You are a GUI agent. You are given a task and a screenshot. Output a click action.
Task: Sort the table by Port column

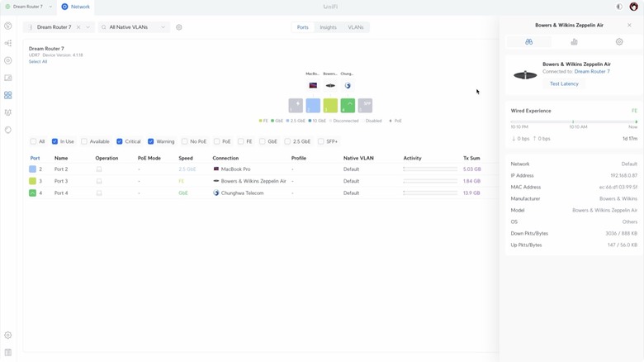pyautogui.click(x=35, y=158)
